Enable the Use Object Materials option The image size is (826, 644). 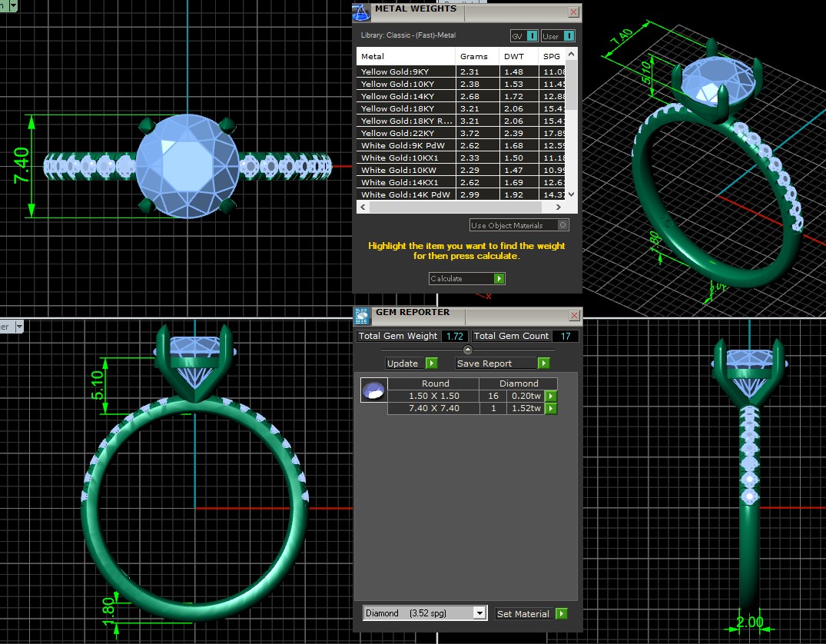point(563,225)
